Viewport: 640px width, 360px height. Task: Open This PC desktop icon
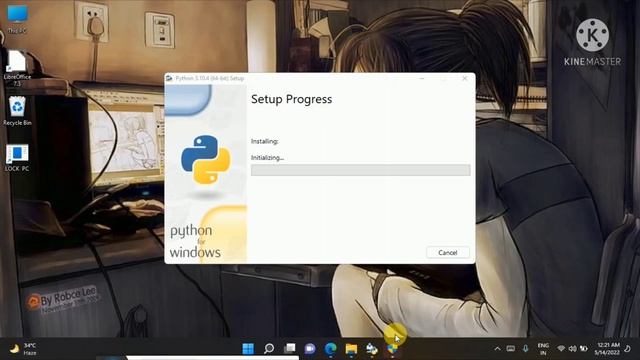[x=17, y=19]
